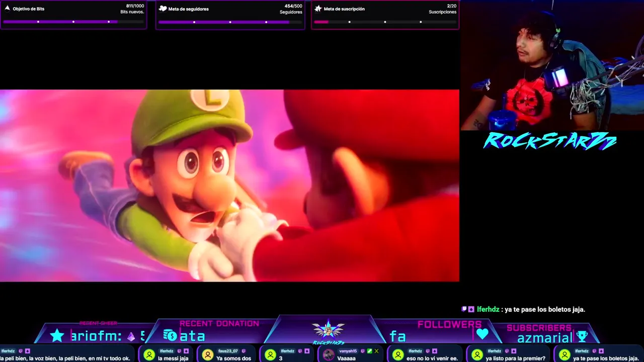Click the Objetivo de Bits progress bar

click(x=73, y=22)
